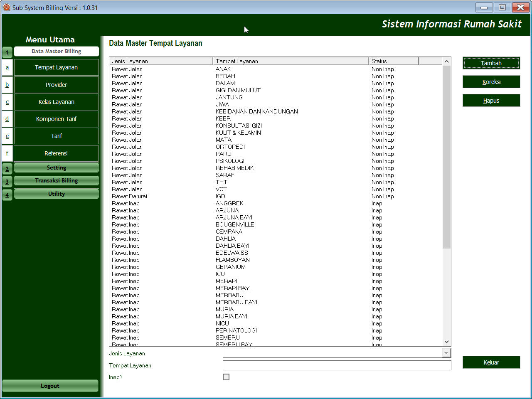Click shortcut tab number 3

click(x=7, y=182)
